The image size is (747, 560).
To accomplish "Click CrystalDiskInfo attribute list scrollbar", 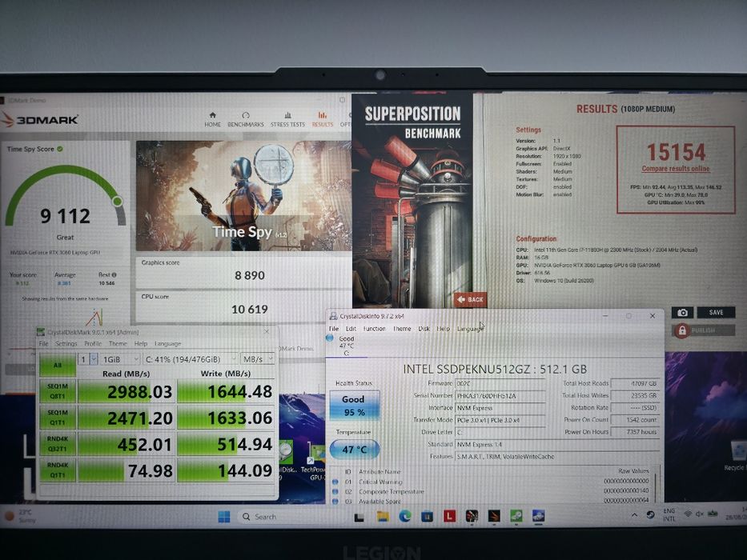I will (657, 485).
